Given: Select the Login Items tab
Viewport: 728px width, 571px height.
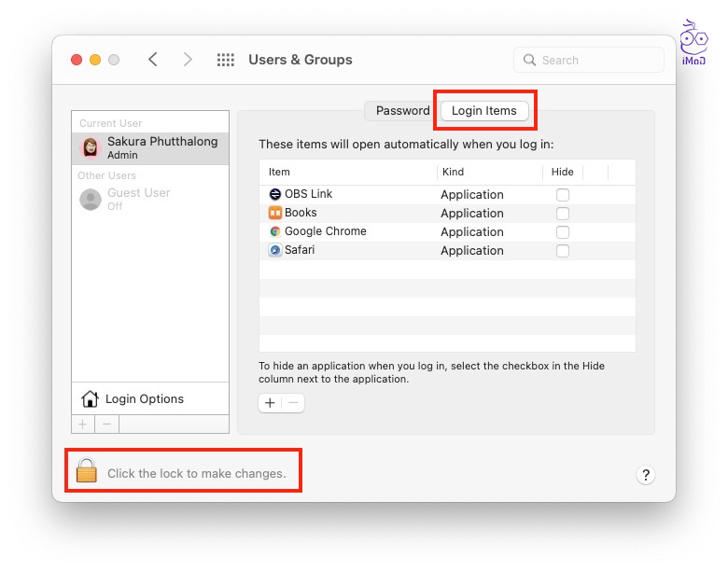Looking at the screenshot, I should (483, 111).
